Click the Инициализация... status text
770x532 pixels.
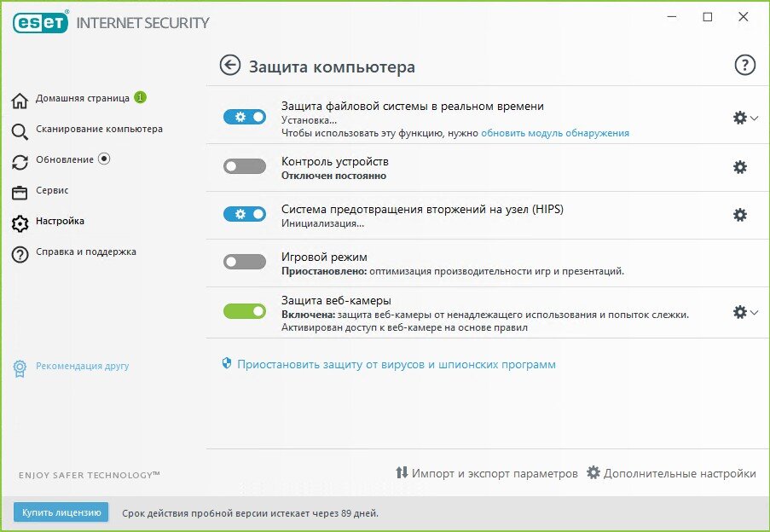322,223
